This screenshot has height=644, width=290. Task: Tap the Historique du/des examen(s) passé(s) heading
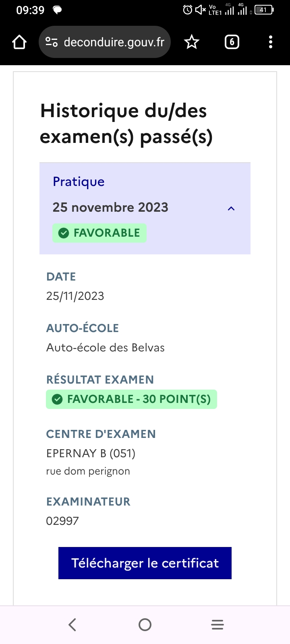(x=126, y=124)
